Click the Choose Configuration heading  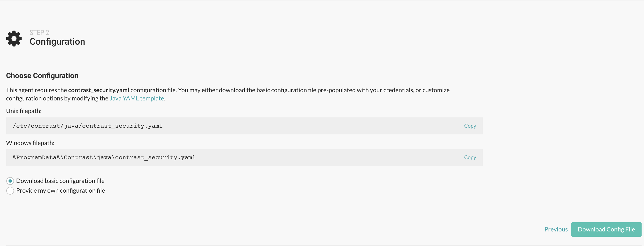pos(42,76)
